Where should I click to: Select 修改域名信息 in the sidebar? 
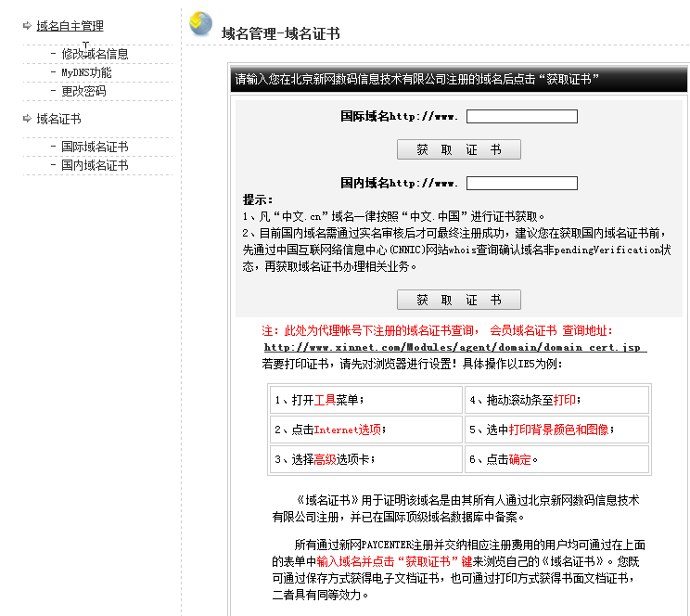tap(95, 54)
